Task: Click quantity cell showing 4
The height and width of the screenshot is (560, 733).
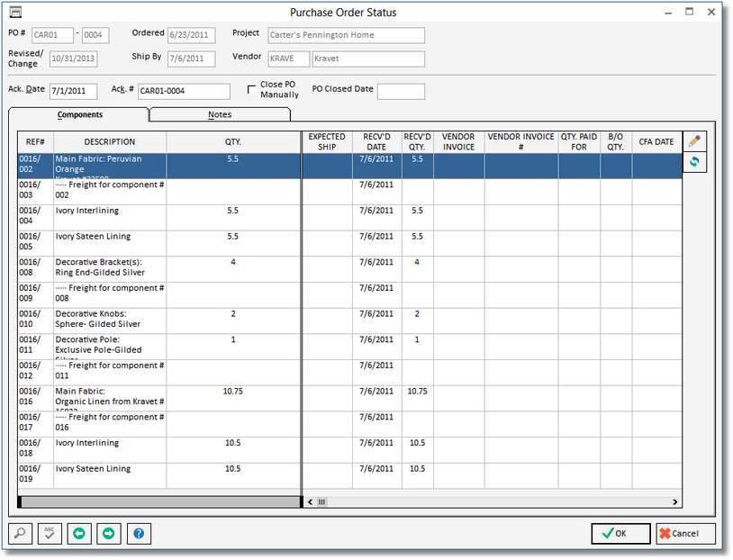Action: [233, 269]
